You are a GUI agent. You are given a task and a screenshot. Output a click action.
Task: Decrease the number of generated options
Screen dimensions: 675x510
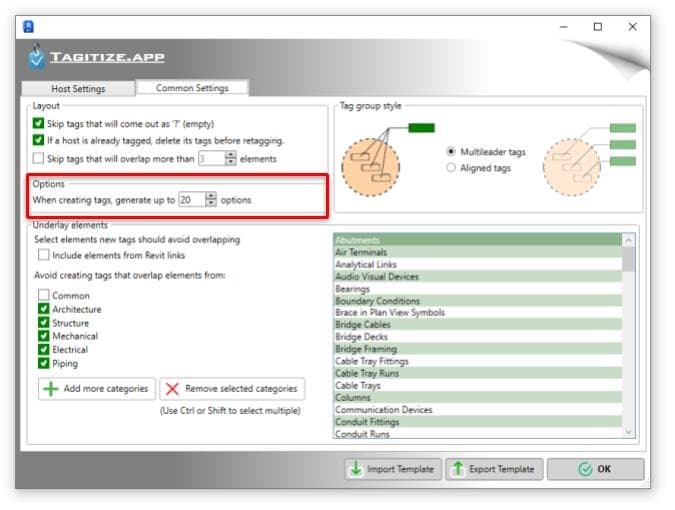(211, 204)
